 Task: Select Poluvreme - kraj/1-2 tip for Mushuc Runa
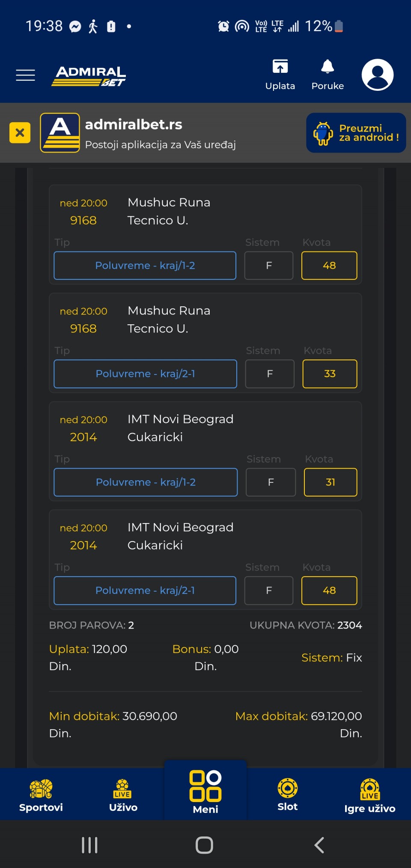(x=145, y=266)
